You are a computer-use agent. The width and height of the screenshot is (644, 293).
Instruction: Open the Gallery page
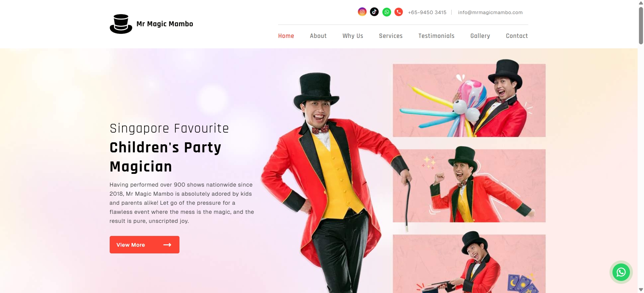(480, 36)
